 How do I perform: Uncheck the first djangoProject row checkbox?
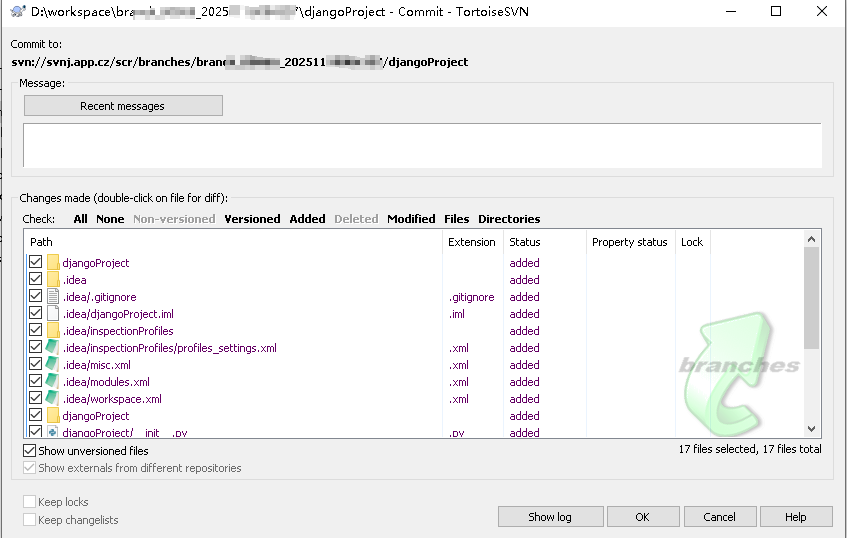(x=36, y=262)
